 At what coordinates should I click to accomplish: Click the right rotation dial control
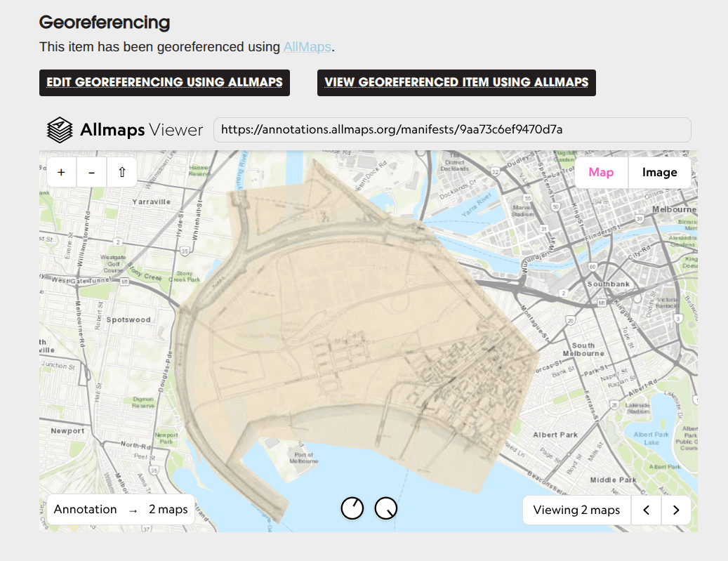tap(385, 508)
